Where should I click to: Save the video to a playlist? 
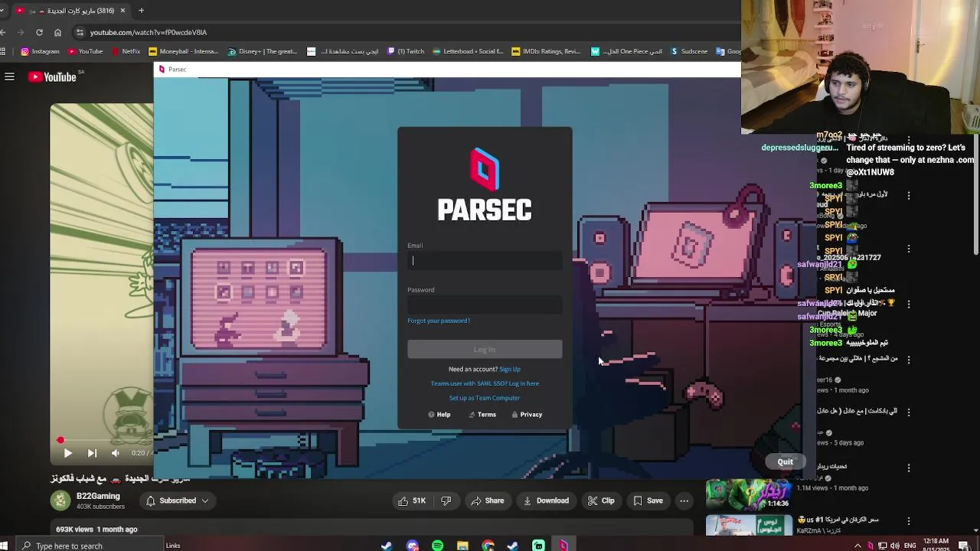(x=648, y=500)
